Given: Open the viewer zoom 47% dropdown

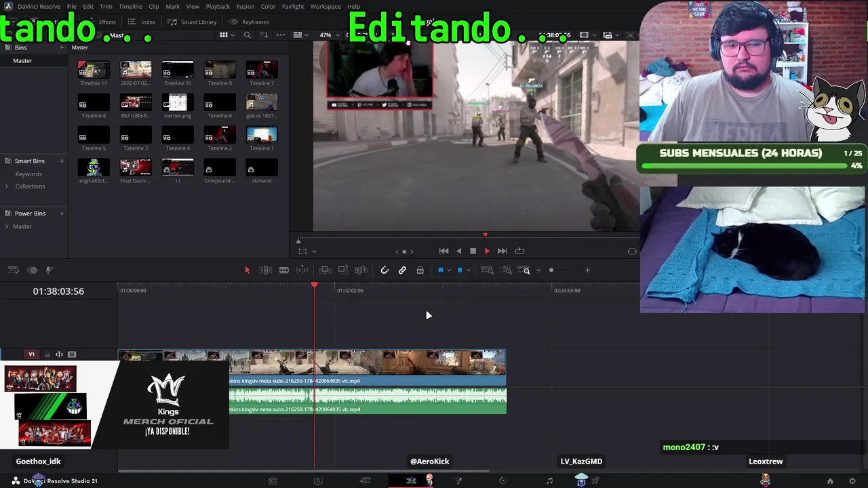Looking at the screenshot, I should [x=330, y=35].
